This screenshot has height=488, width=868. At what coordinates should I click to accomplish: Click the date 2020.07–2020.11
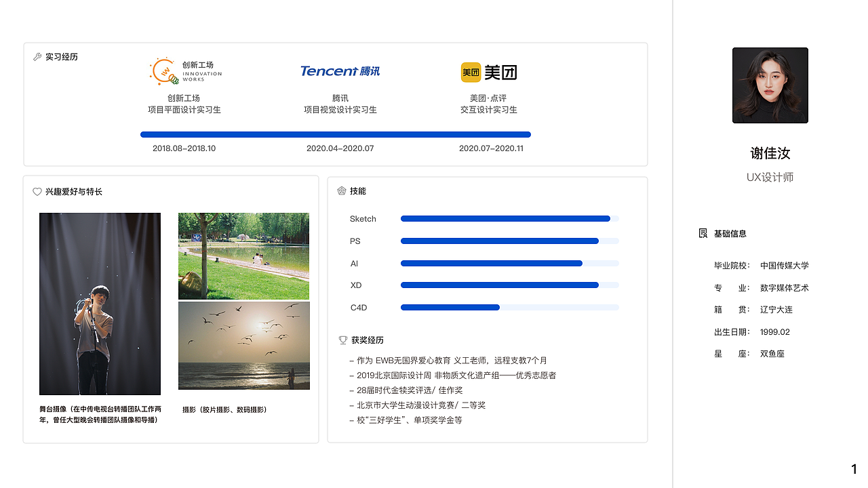tap(492, 148)
